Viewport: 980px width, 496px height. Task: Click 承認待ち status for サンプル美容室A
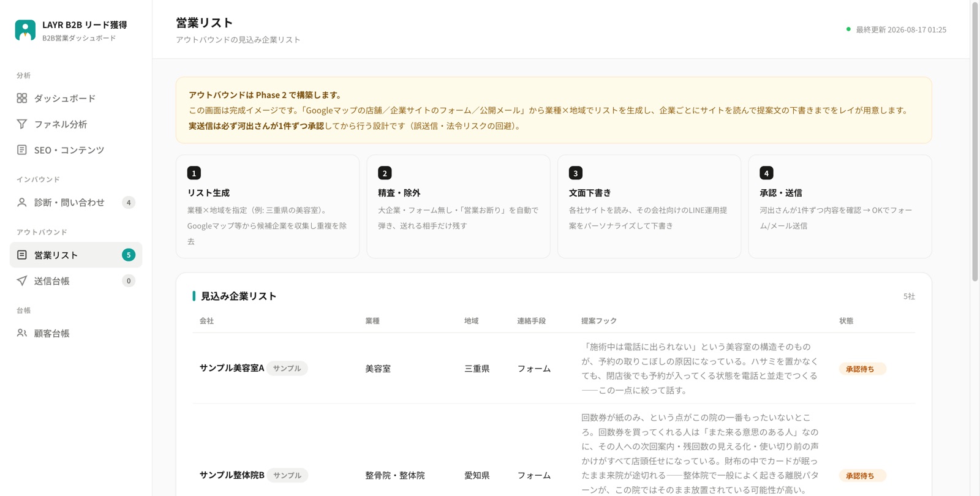tap(862, 369)
